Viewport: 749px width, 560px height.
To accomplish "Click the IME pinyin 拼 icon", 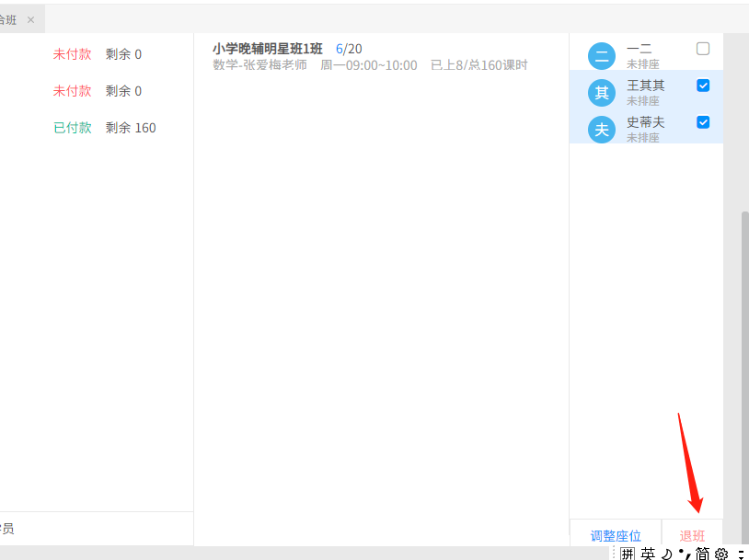I will tap(628, 553).
